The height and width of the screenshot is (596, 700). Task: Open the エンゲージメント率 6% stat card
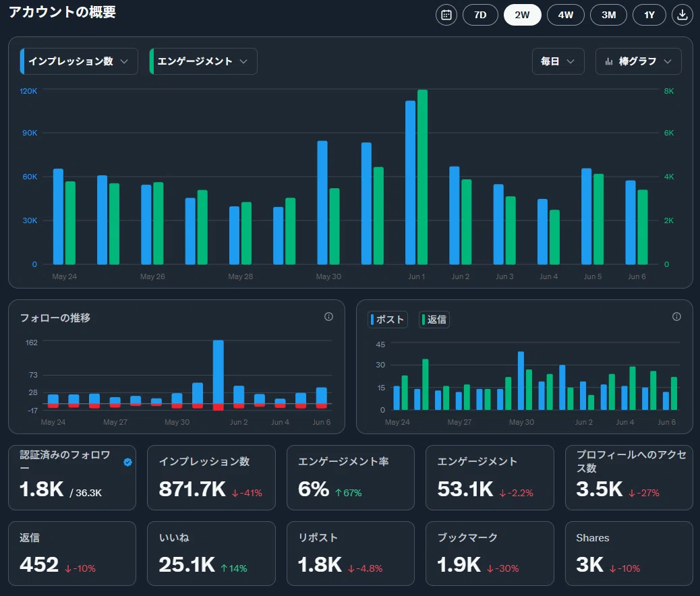(x=351, y=478)
